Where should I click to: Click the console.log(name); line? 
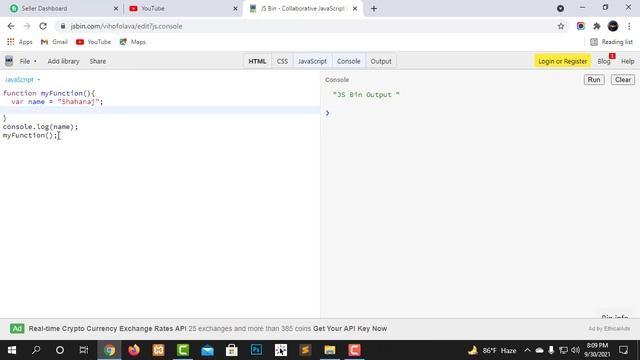(x=40, y=127)
